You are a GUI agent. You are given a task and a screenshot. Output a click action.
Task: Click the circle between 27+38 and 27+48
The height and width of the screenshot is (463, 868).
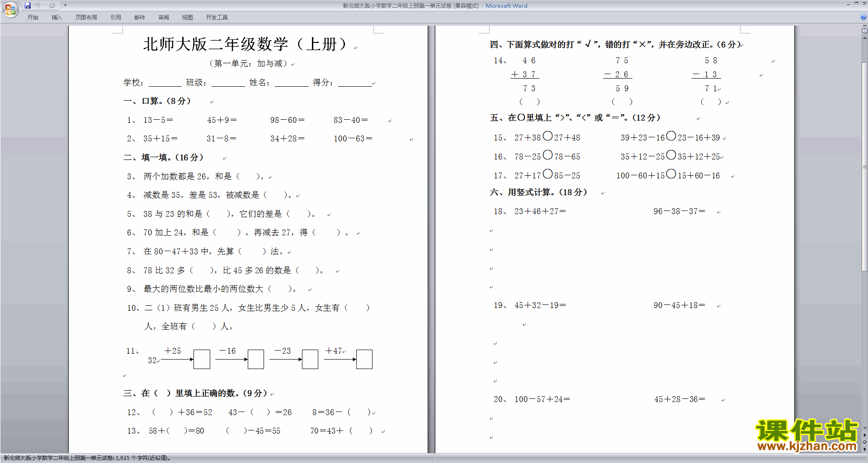coord(547,136)
